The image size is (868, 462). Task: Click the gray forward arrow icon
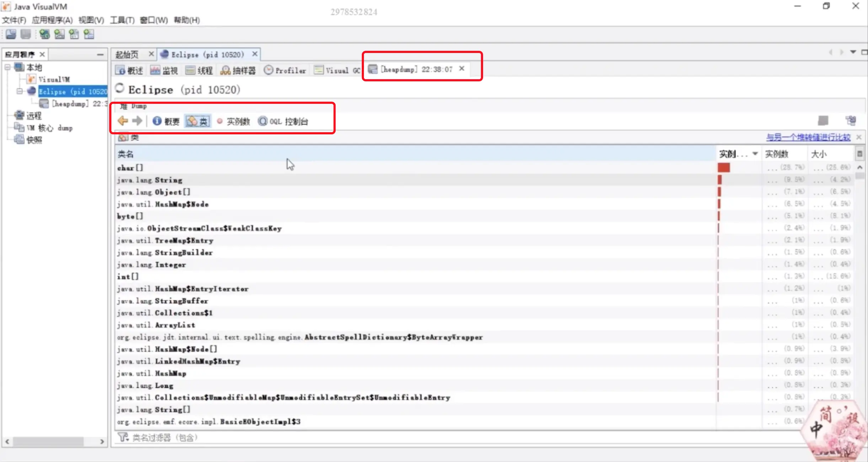tap(137, 121)
